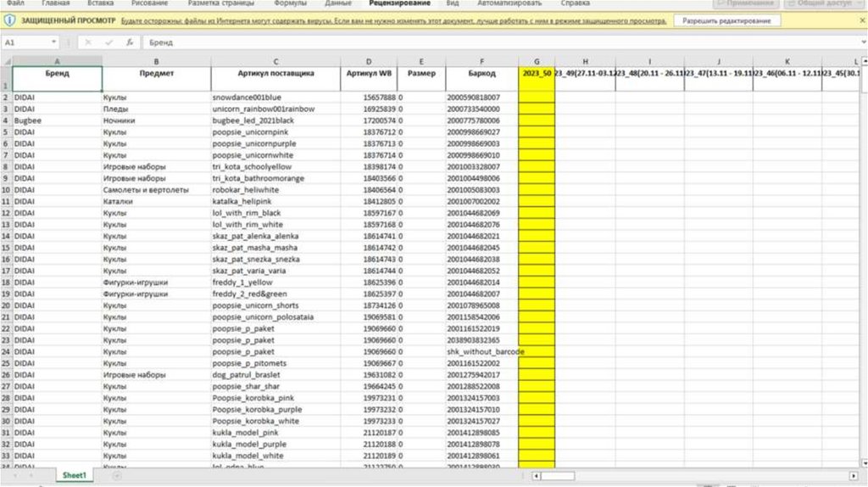Select row 24 header
The image size is (868, 487).
(6, 352)
